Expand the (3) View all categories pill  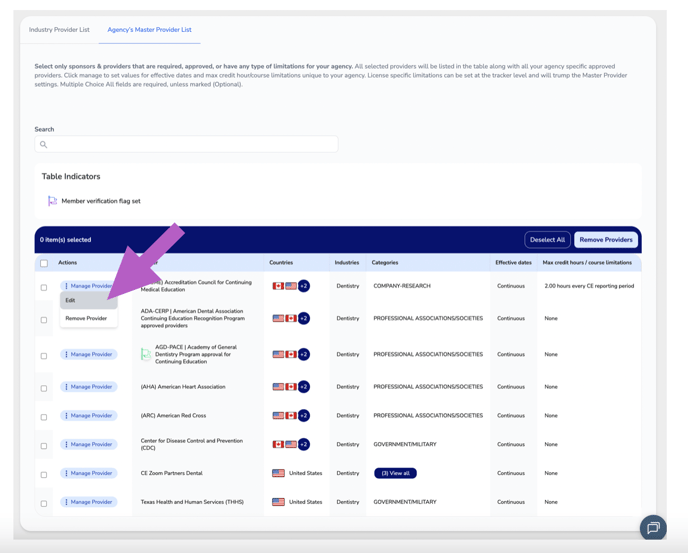(x=395, y=473)
